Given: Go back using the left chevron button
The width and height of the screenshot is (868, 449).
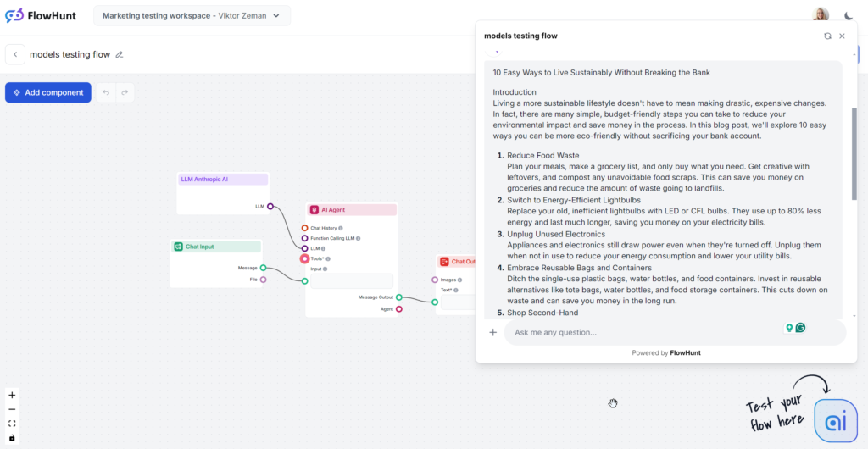Looking at the screenshot, I should pos(14,54).
